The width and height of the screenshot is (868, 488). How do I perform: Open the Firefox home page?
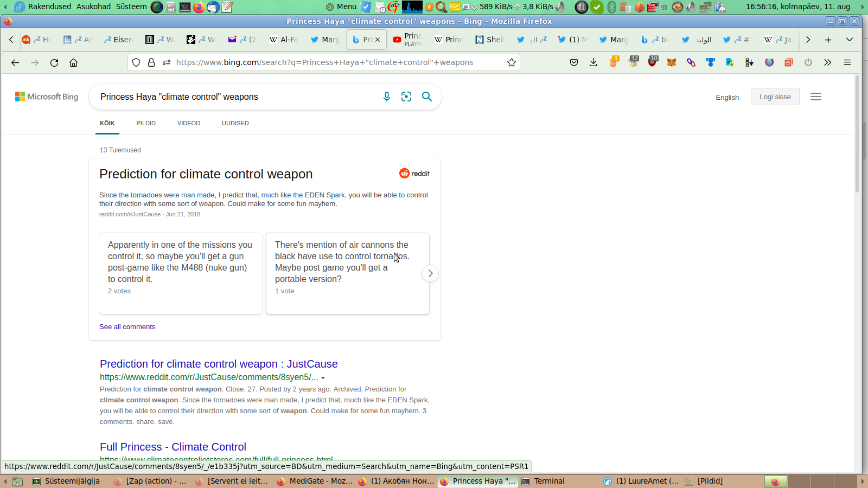74,62
